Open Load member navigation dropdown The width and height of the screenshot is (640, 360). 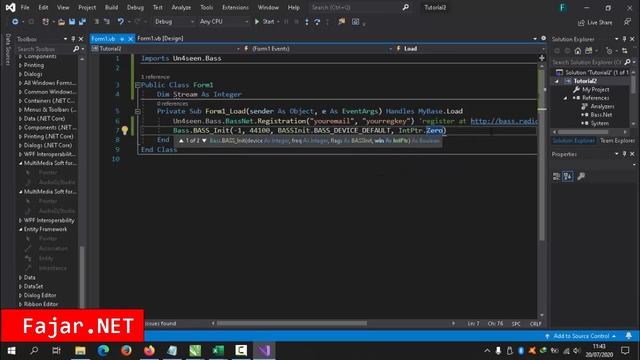pos(470,49)
